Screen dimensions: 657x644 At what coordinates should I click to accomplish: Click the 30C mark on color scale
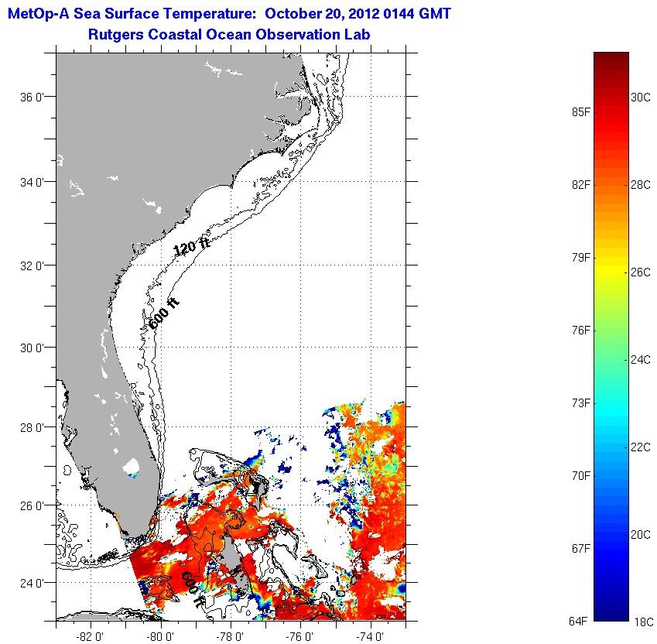(641, 98)
